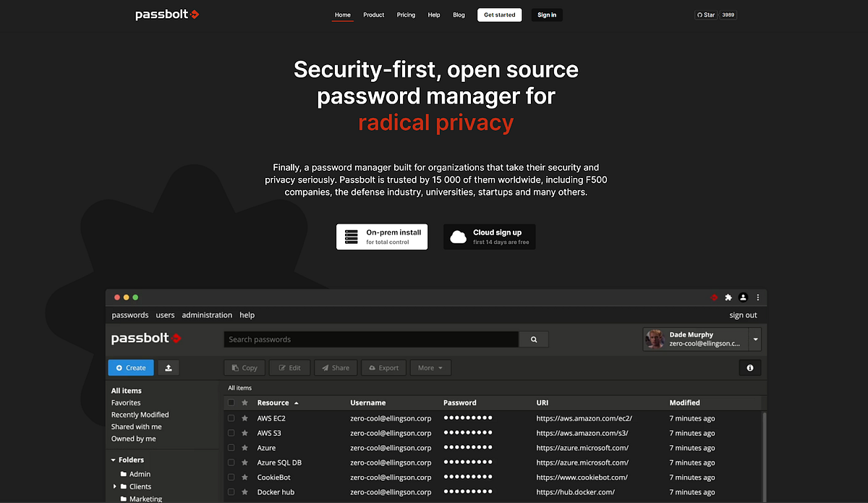
Task: Click the import/upload icon beside Create
Action: [168, 367]
